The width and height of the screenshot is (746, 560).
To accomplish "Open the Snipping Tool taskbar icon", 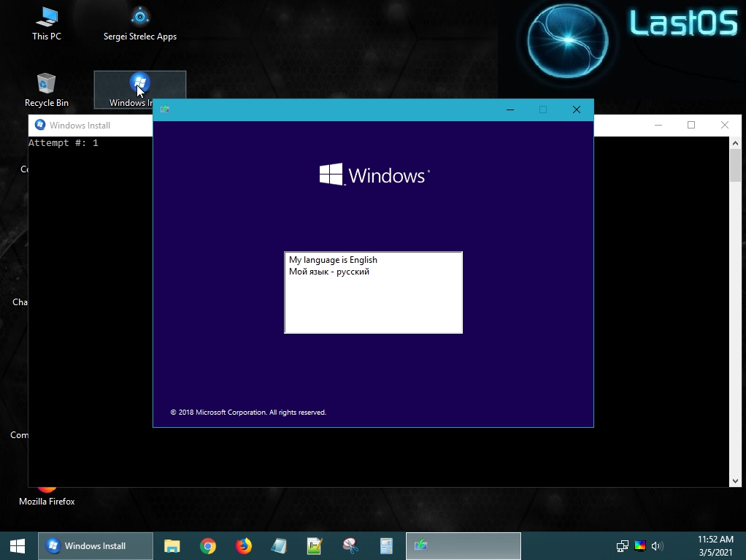I will (350, 545).
